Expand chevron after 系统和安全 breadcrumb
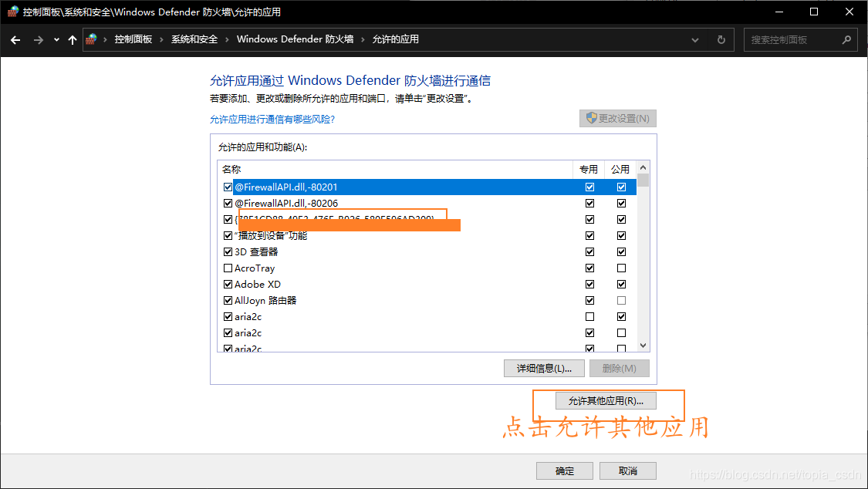The height and width of the screenshot is (489, 868). (227, 40)
